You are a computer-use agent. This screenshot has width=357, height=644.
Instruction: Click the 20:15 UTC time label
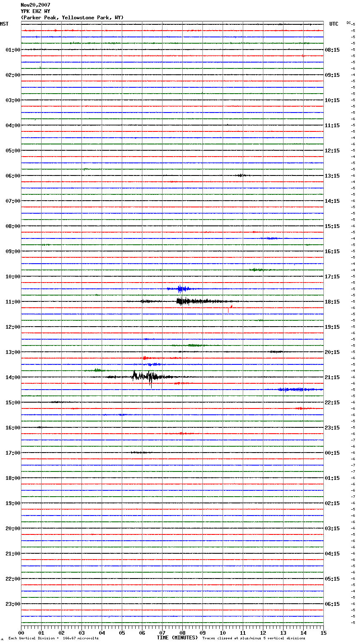click(332, 352)
